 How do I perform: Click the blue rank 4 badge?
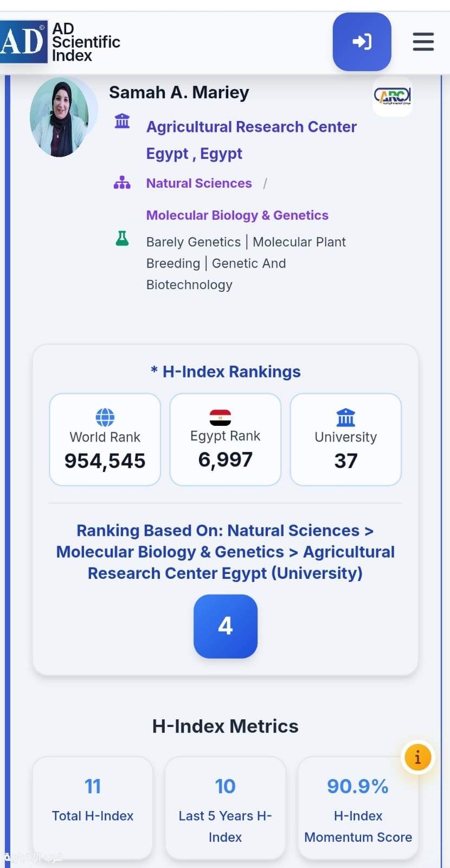point(226,627)
